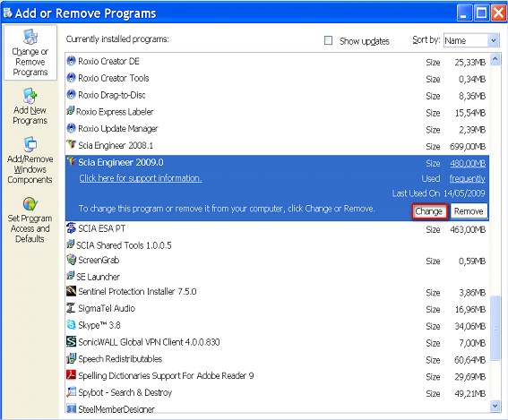Click the program list scroll up arrow
Image resolution: width=508 pixels, height=420 pixels.
495,59
